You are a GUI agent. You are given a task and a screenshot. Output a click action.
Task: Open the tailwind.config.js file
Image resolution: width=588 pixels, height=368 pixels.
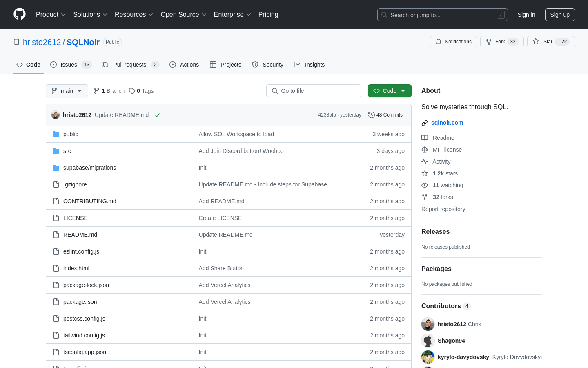[84, 335]
